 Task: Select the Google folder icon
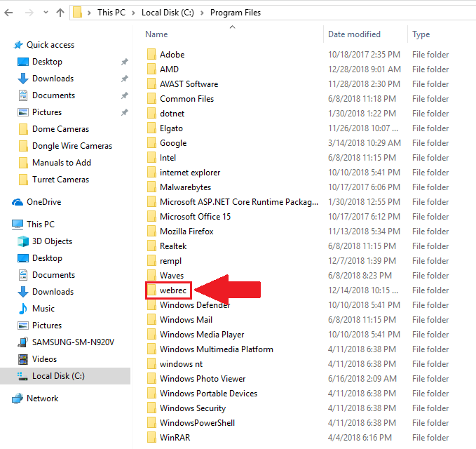click(151, 143)
